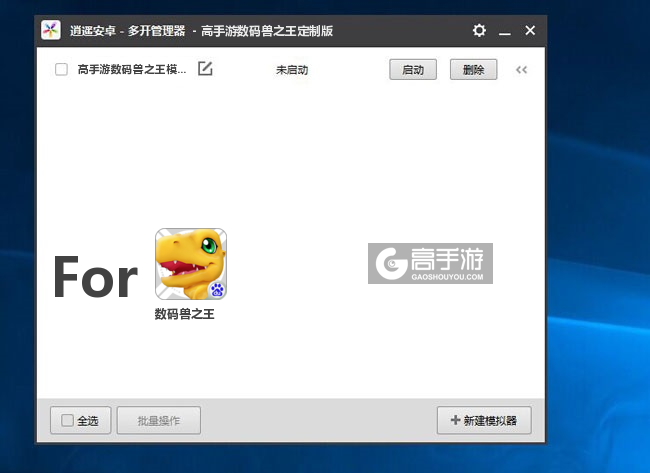Screen dimensions: 650x473
Task: Click the 批量操作 batch operations button
Action: [159, 420]
